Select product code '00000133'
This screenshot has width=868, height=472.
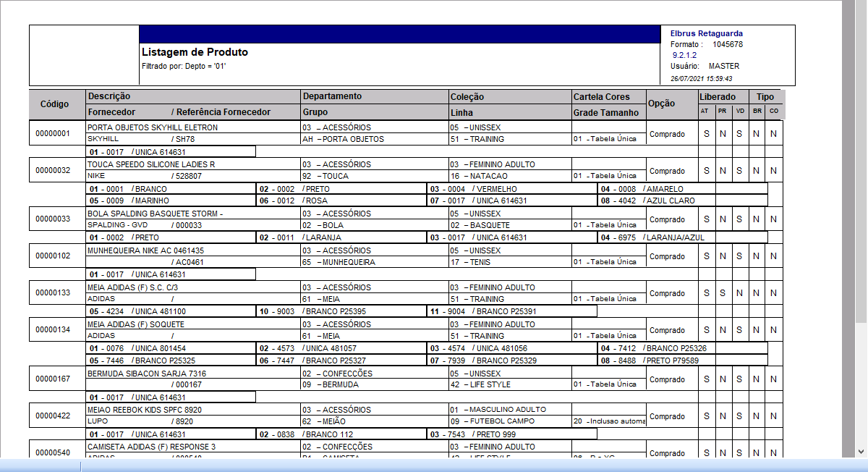pyautogui.click(x=53, y=293)
